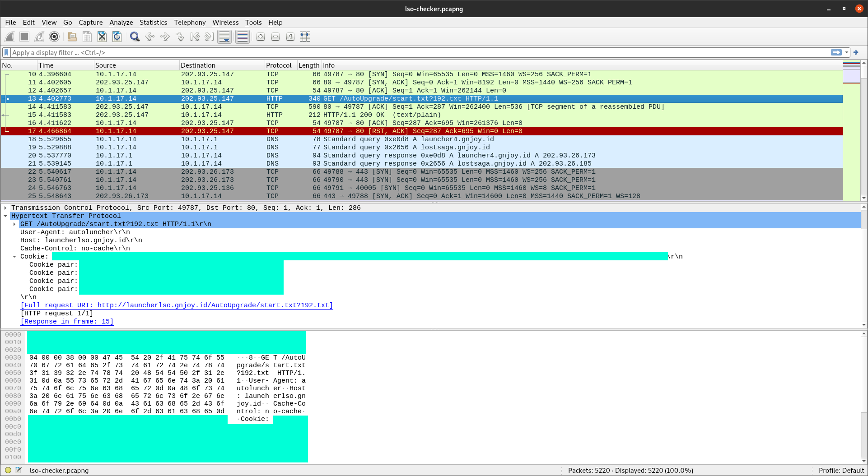This screenshot has height=476, width=868.
Task: Jump to the last packet
Action: pyautogui.click(x=209, y=37)
